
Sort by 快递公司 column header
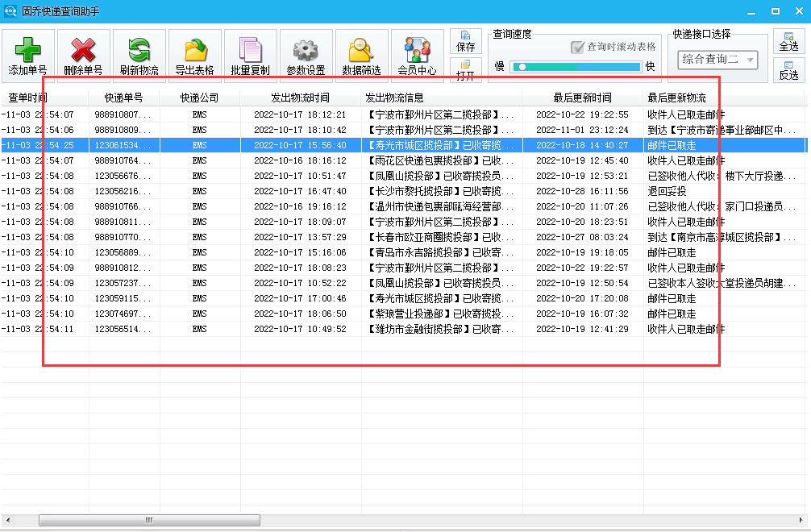pos(199,98)
